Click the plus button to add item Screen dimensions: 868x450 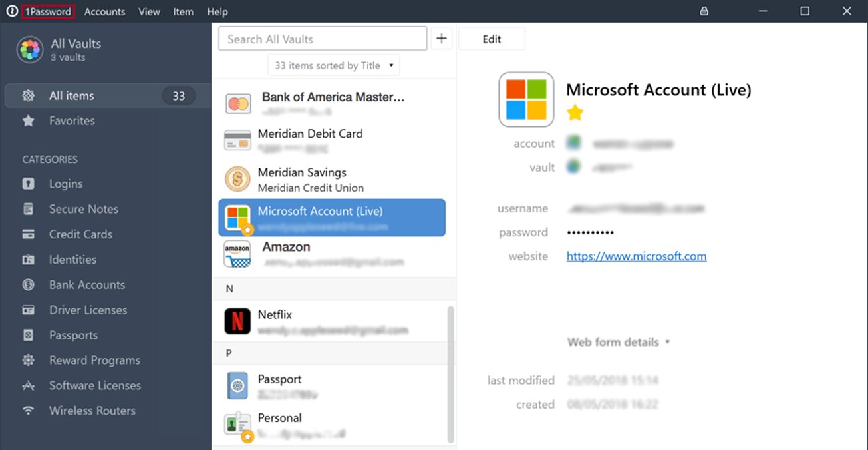pos(442,39)
